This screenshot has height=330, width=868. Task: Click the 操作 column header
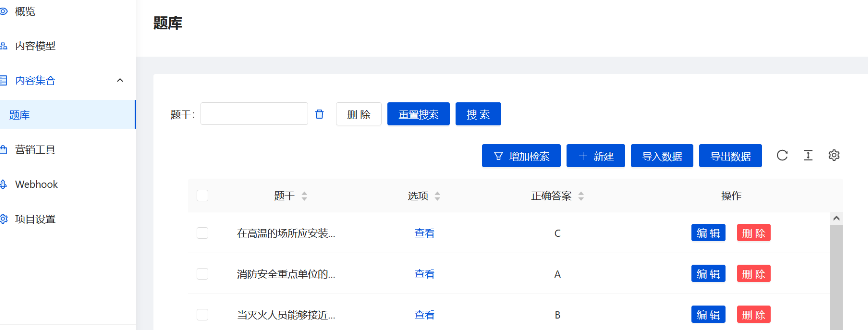click(731, 196)
